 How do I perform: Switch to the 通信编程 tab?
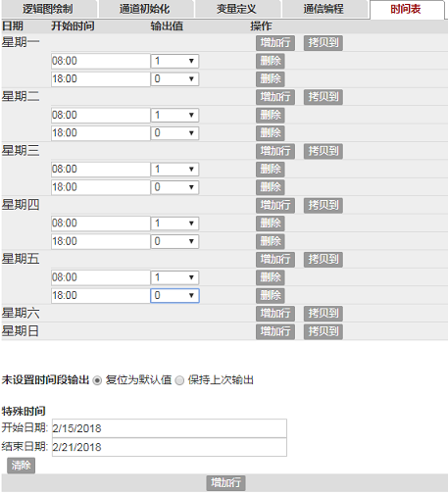pyautogui.click(x=324, y=9)
